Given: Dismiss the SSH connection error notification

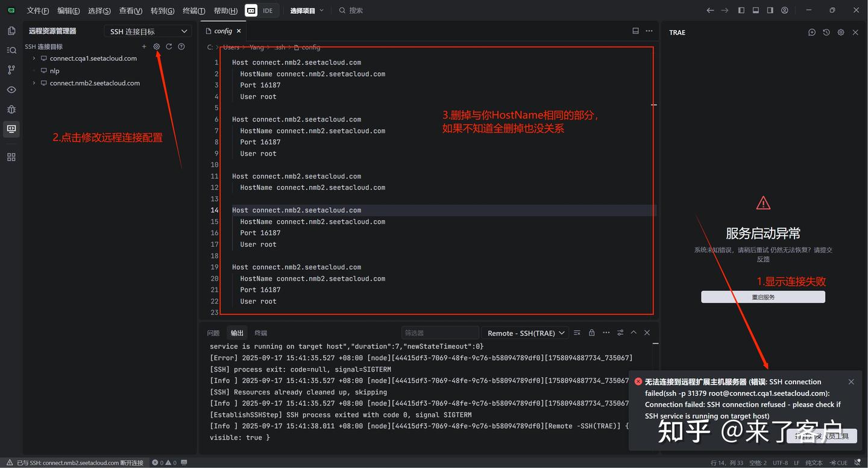Looking at the screenshot, I should pyautogui.click(x=851, y=381).
